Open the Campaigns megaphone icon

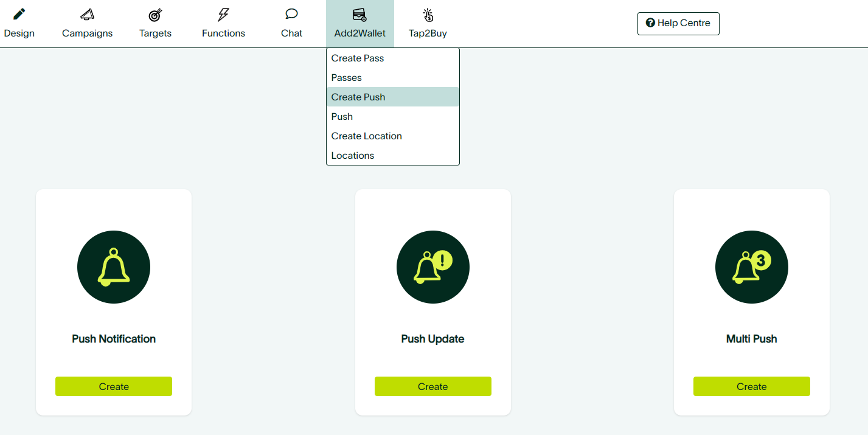coord(87,14)
